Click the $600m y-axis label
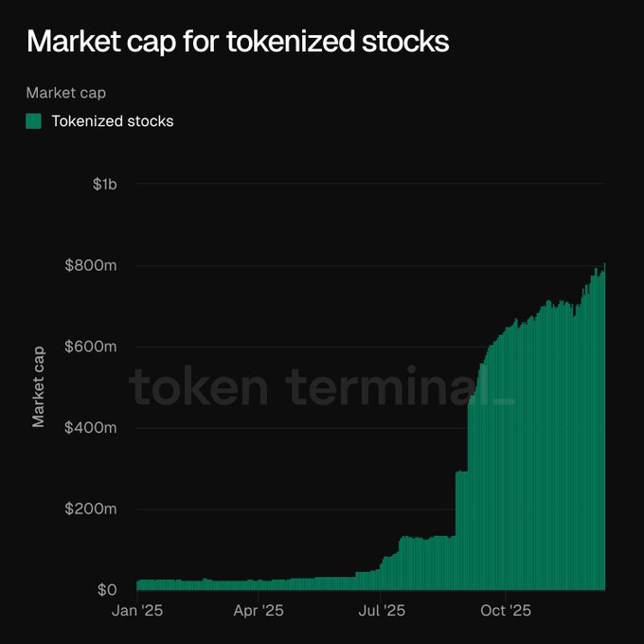Image resolution: width=644 pixels, height=644 pixels. coord(91,347)
